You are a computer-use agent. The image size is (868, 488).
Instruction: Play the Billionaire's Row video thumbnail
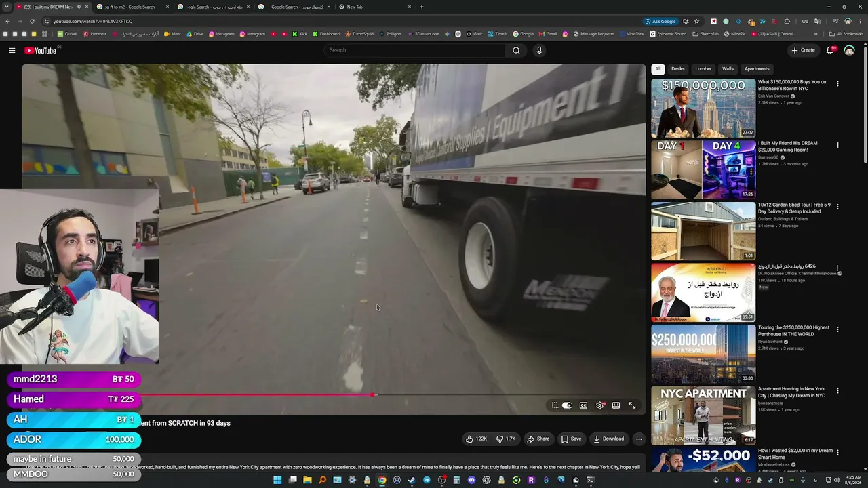(703, 108)
